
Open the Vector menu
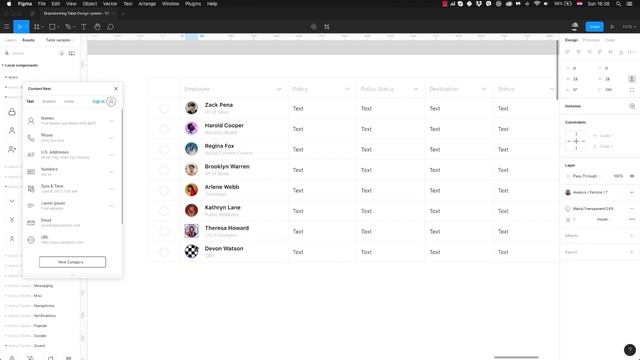(x=110, y=4)
